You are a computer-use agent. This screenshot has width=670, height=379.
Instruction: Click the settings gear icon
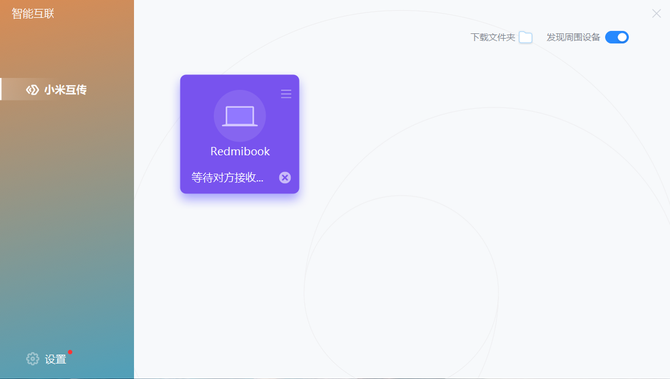point(32,359)
